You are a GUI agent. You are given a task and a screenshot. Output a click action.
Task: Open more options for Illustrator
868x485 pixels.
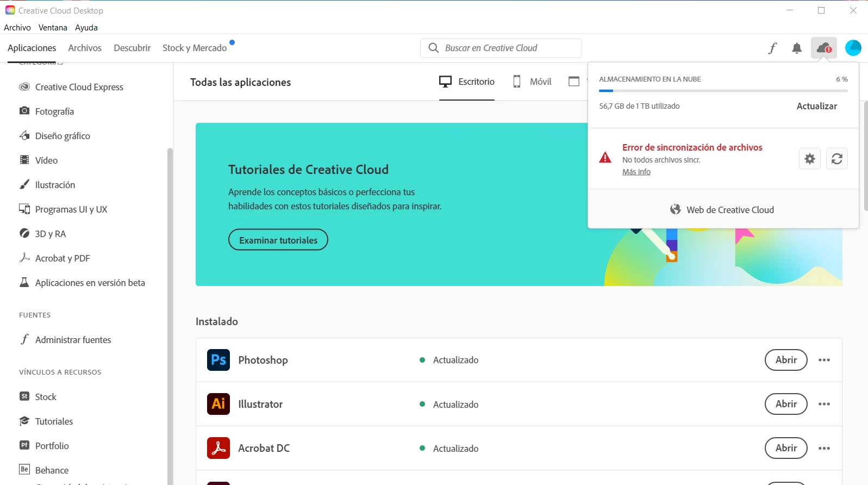824,404
